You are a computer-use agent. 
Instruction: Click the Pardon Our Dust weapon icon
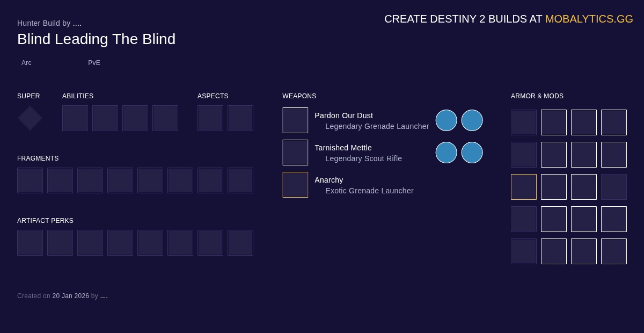click(295, 120)
